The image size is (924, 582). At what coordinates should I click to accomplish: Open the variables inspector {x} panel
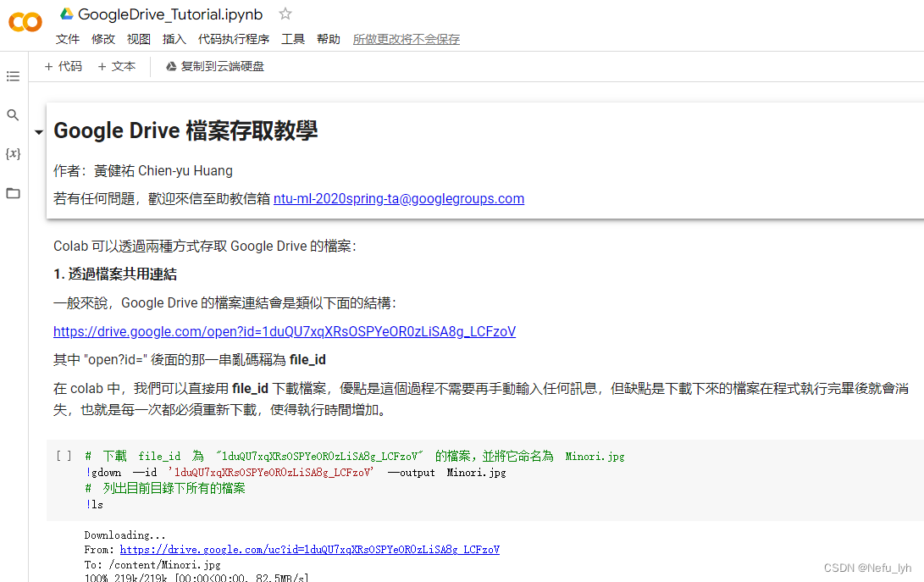pos(13,153)
